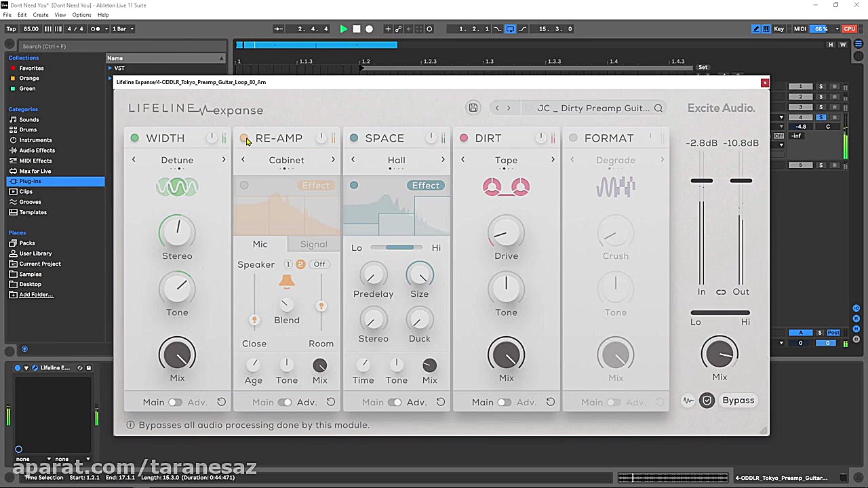Click the Detune waveform icon in WIDTH
The height and width of the screenshot is (488, 868).
[177, 187]
